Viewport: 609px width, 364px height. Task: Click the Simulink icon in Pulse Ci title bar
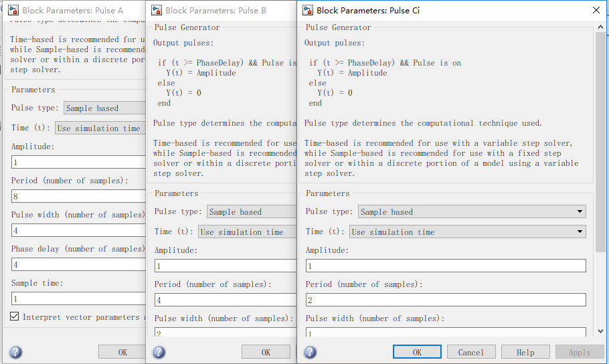(x=308, y=10)
